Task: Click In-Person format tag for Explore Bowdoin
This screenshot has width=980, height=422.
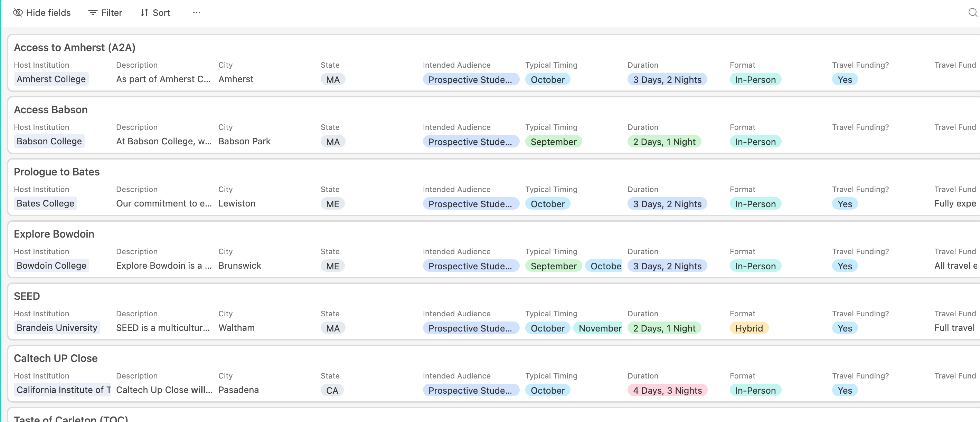Action: 755,266
